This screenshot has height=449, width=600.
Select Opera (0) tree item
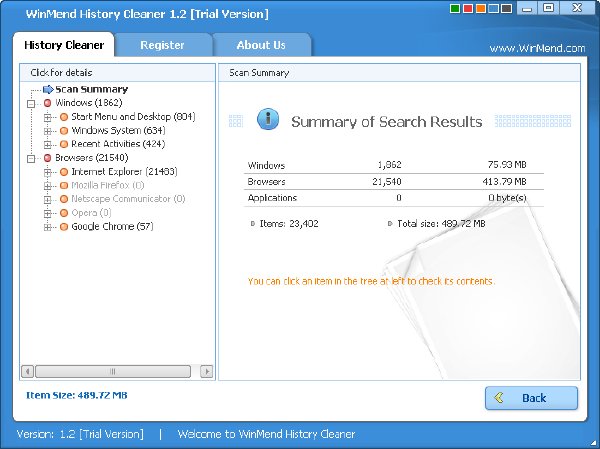[x=91, y=213]
